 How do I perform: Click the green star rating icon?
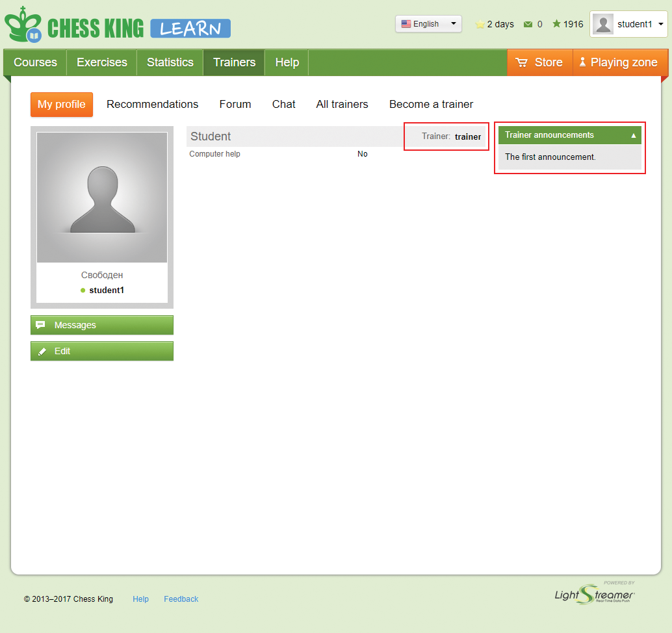coord(556,24)
